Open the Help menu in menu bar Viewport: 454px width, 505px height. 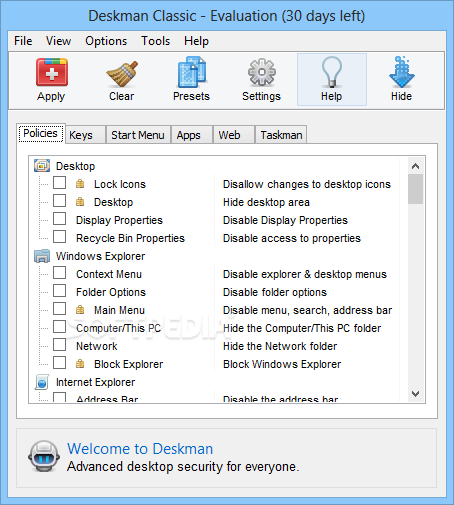click(x=196, y=41)
